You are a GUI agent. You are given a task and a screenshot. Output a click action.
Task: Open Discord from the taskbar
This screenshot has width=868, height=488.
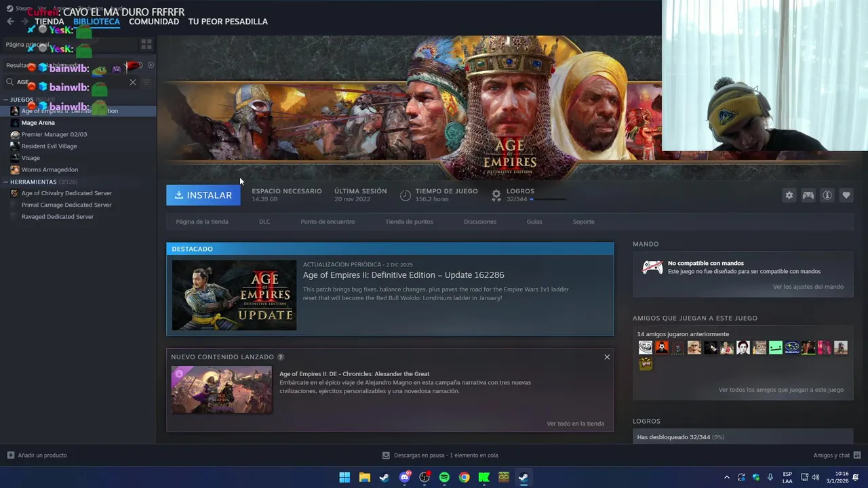(405, 477)
